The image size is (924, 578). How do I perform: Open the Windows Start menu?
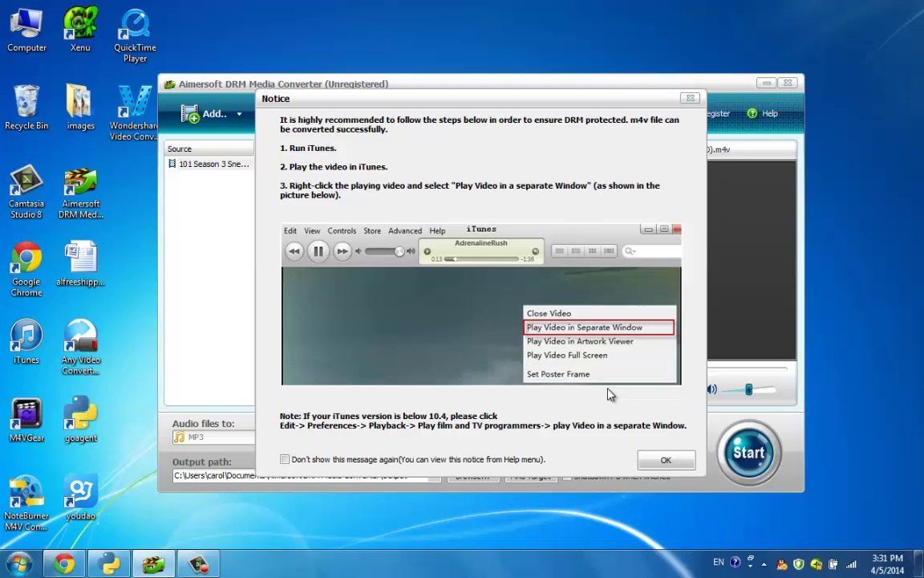click(18, 564)
